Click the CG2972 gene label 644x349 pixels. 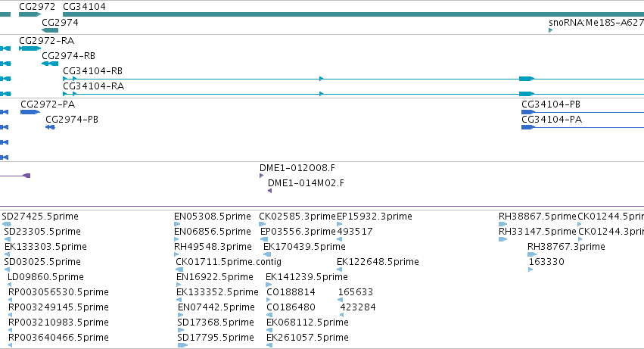tap(37, 7)
